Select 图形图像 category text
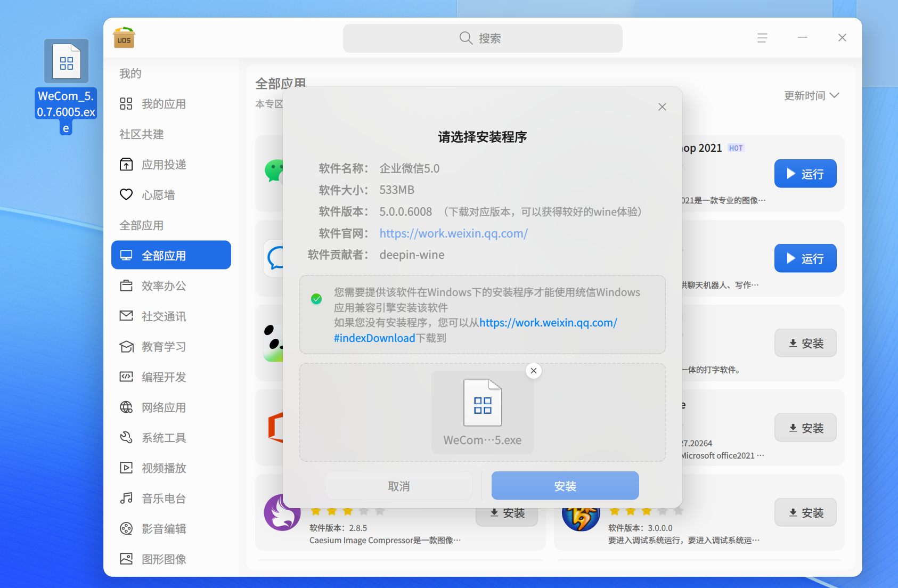Screen dimensions: 898x588 pos(164,559)
